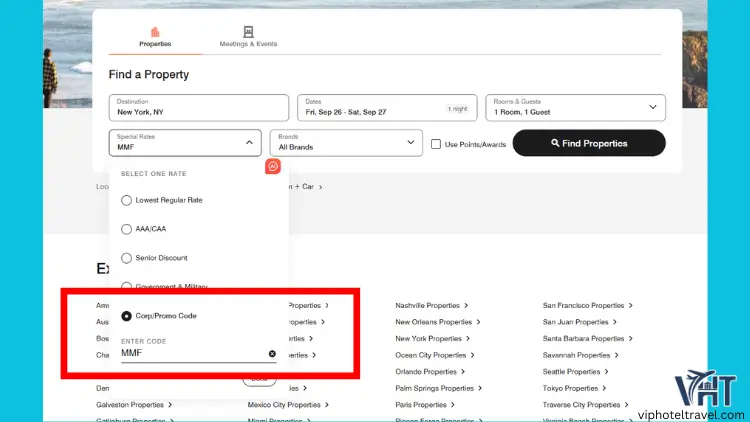
Task: Select the AAA/CAA rate option
Action: click(x=126, y=229)
